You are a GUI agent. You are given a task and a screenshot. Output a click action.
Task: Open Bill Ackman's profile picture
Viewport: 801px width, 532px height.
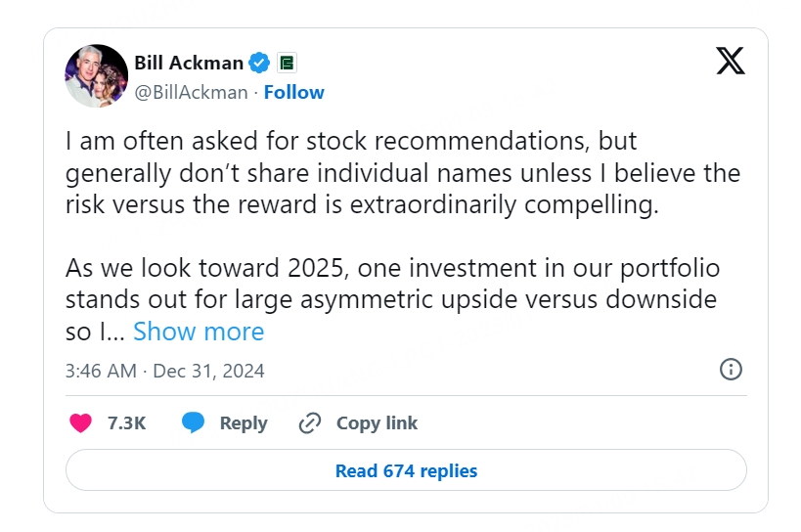pos(96,75)
